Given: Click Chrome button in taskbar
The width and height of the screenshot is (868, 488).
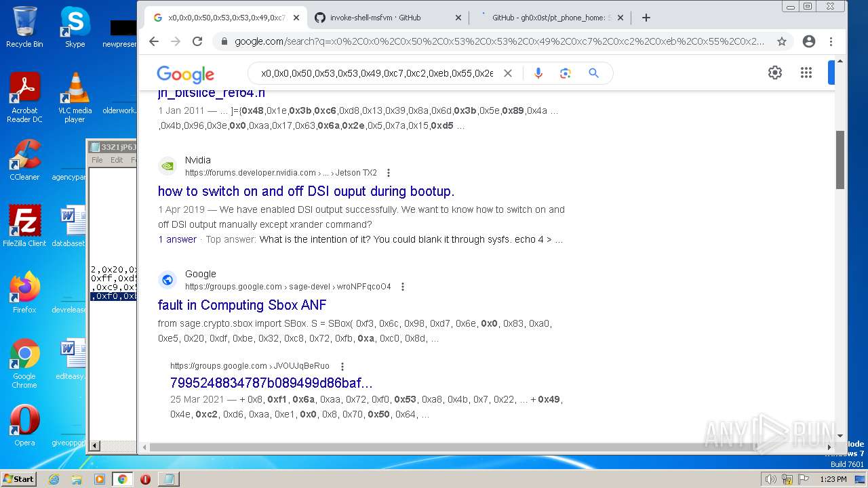Looking at the screenshot, I should pyautogui.click(x=122, y=479).
